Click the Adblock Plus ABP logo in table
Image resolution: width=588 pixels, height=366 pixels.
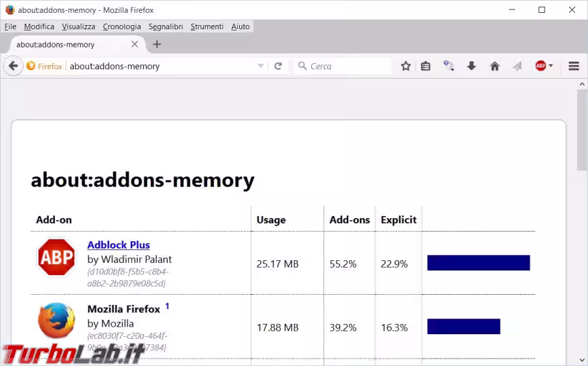[57, 258]
